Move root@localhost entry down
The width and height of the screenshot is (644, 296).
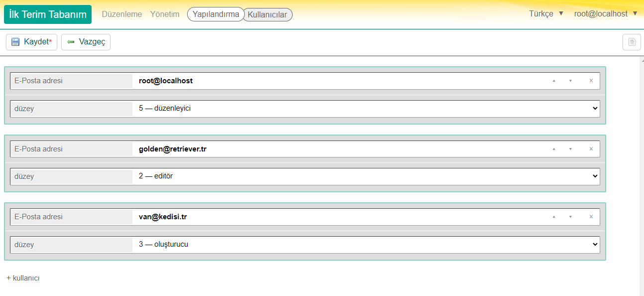click(x=570, y=81)
